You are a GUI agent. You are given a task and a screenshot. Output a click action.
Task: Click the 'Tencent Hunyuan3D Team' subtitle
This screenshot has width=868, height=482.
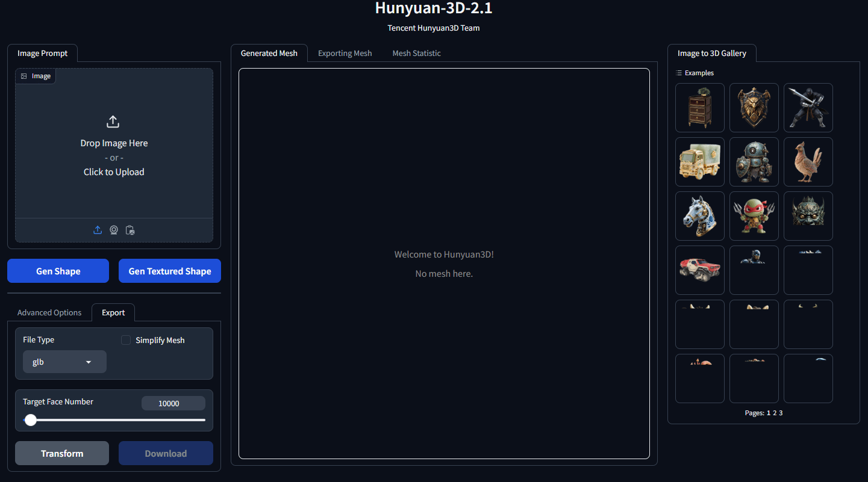434,28
